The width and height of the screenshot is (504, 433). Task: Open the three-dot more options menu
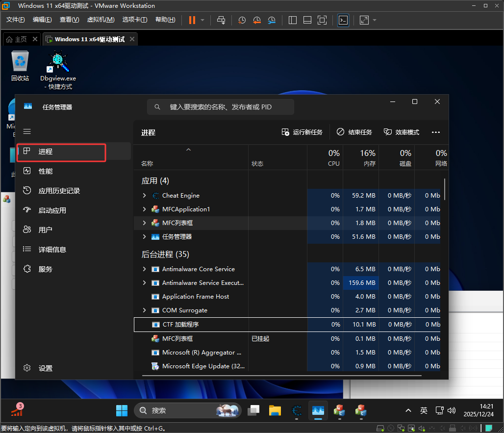(436, 132)
